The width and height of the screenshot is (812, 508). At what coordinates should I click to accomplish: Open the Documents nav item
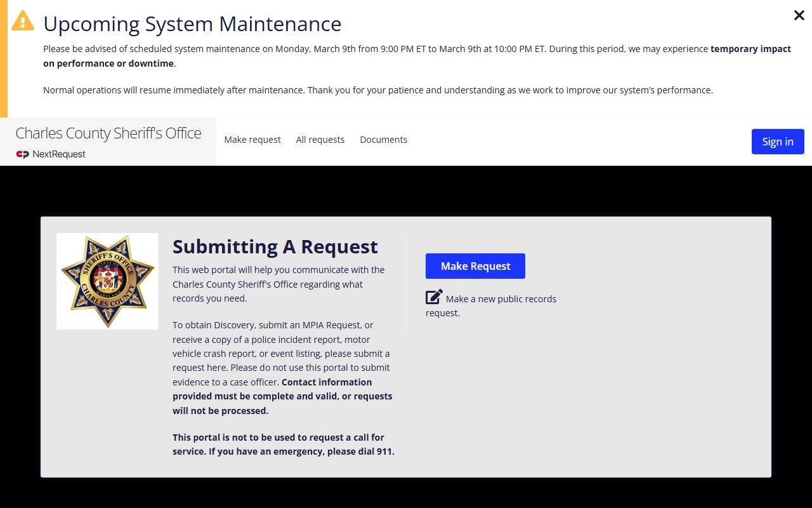tap(383, 140)
